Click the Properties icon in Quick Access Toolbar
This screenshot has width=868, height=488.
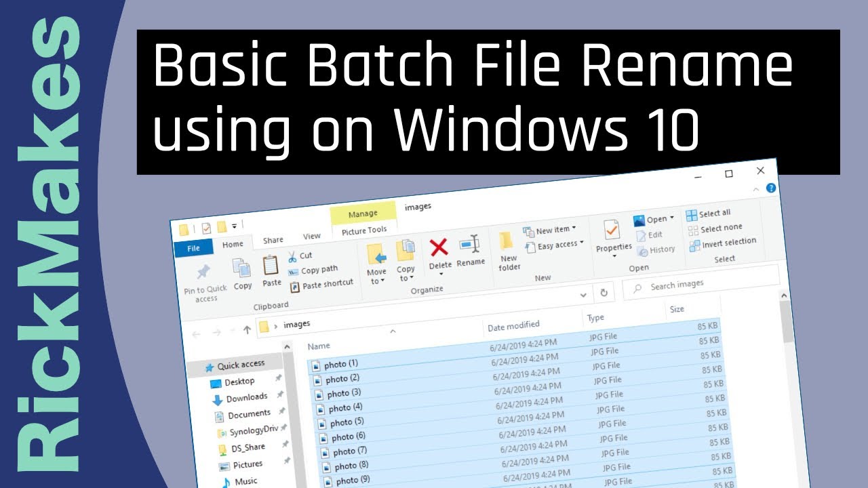tap(205, 228)
